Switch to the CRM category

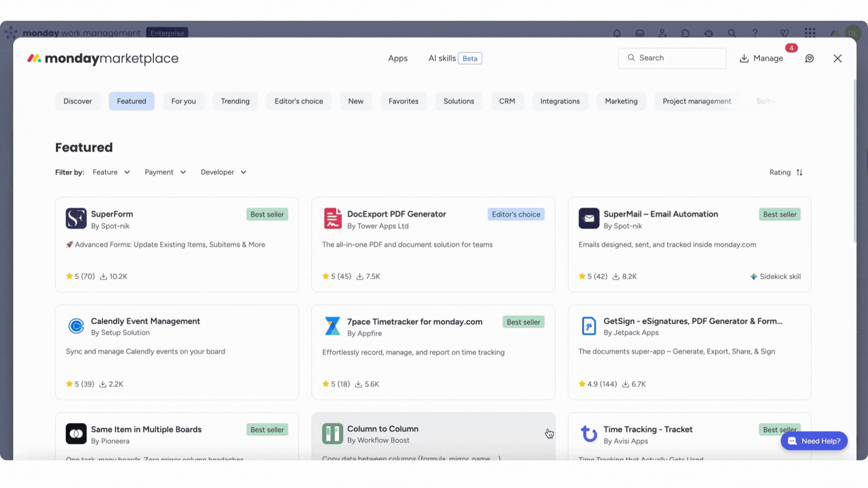point(507,101)
